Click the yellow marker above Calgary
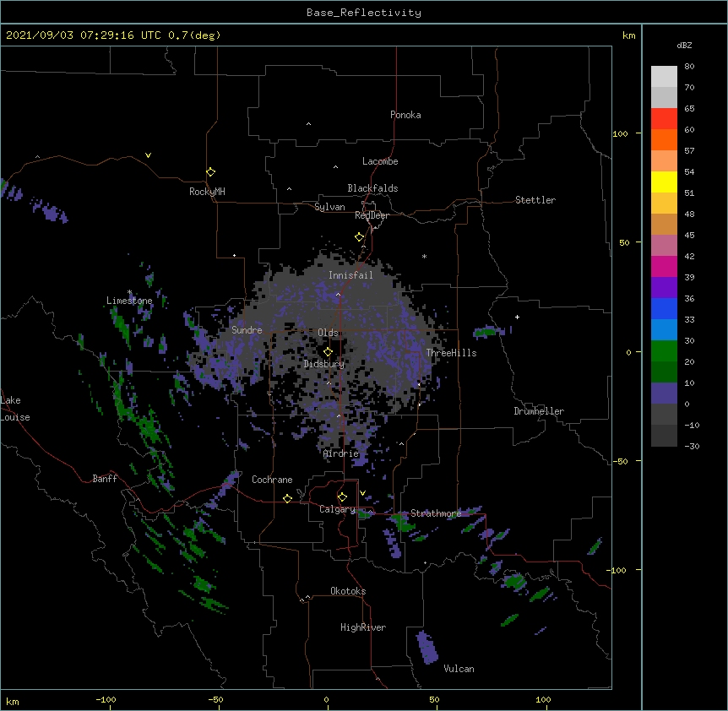The image size is (728, 711). pyautogui.click(x=342, y=497)
